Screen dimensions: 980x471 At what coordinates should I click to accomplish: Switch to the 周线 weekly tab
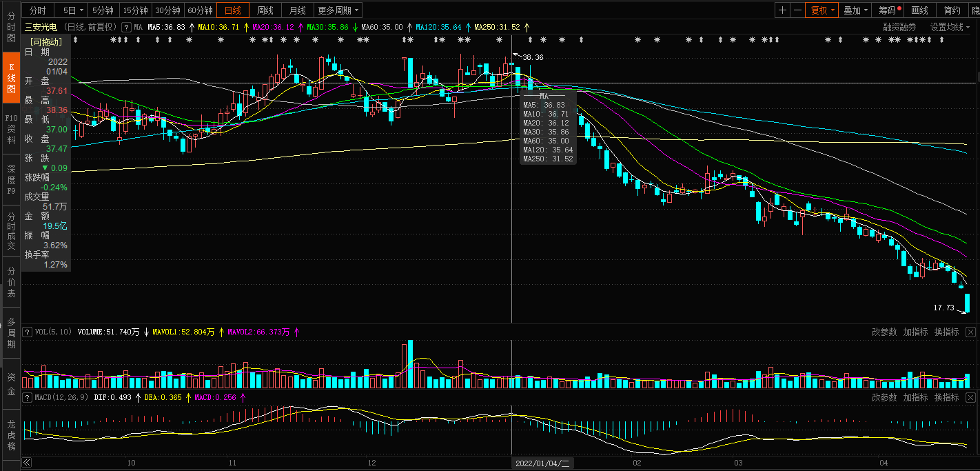coord(265,10)
